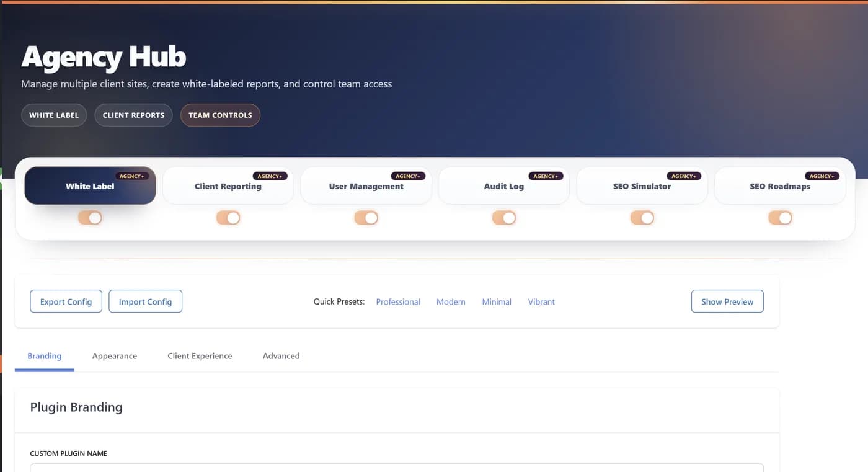This screenshot has width=868, height=472.
Task: Click the Export Config button
Action: click(x=66, y=301)
